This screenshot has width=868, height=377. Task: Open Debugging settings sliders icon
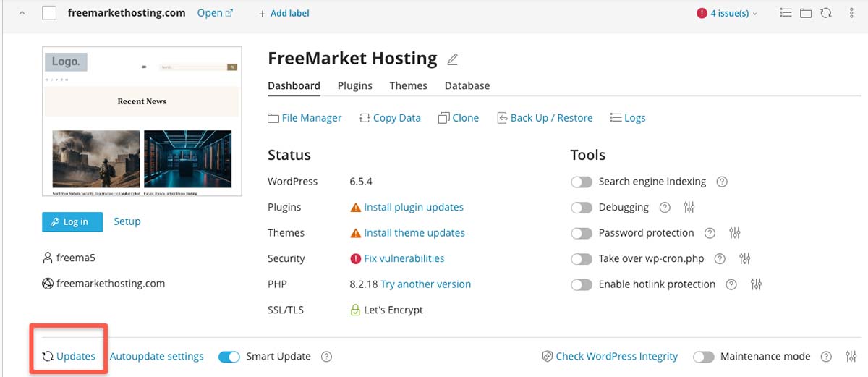point(689,208)
